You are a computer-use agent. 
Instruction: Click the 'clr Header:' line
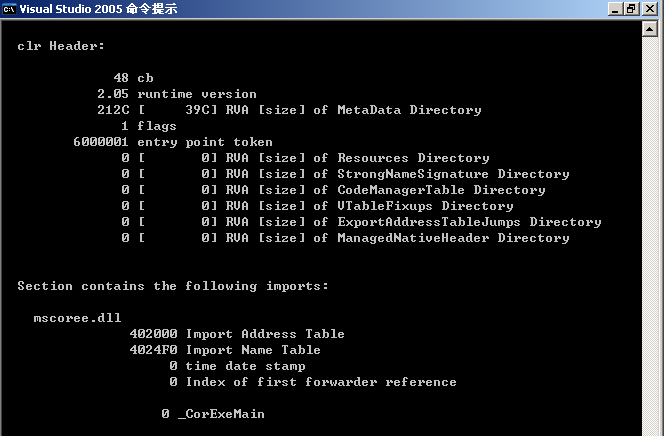(61, 46)
